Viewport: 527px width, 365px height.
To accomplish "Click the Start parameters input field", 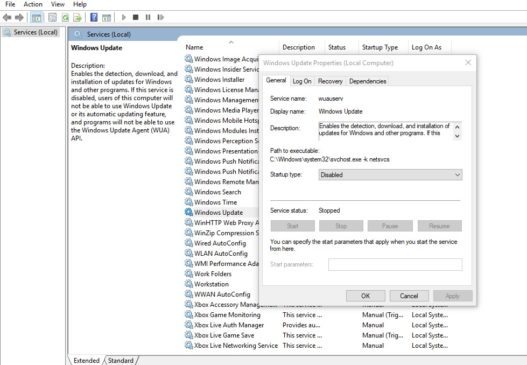I will 395,265.
